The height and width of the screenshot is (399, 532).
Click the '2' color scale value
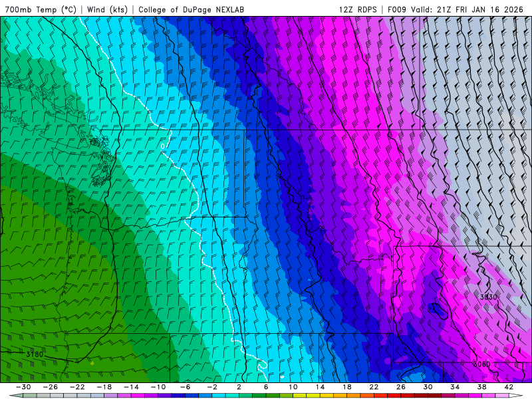pos(239,387)
